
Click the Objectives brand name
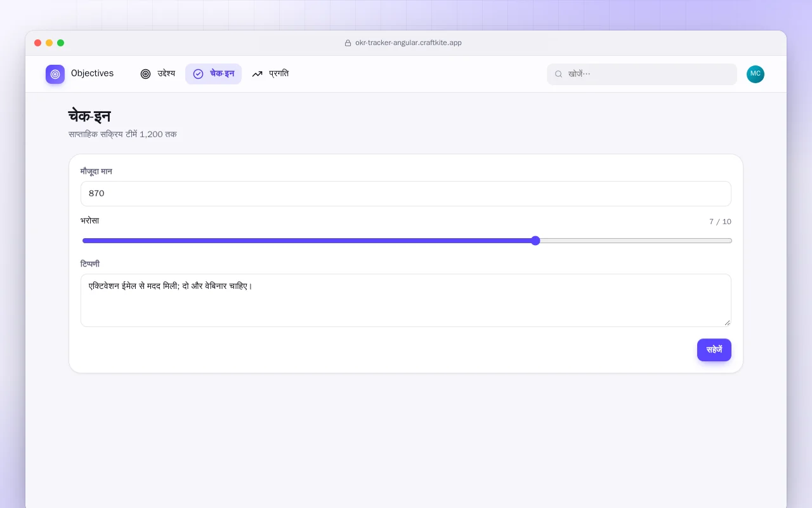(x=93, y=74)
